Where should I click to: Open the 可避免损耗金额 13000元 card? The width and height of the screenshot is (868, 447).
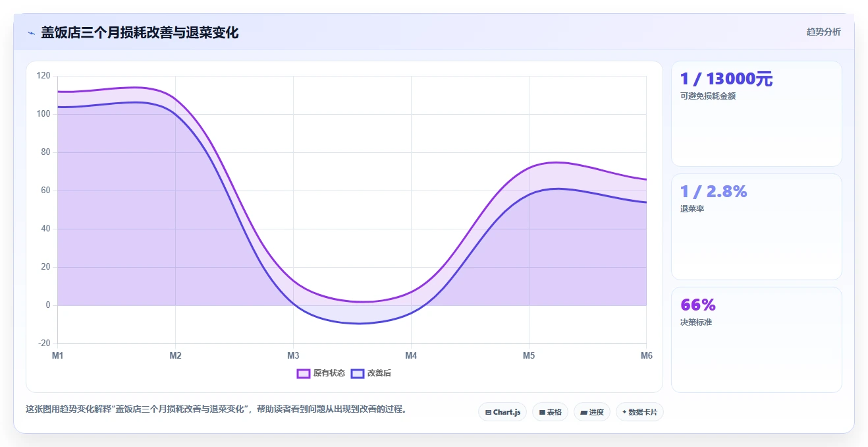click(x=756, y=113)
